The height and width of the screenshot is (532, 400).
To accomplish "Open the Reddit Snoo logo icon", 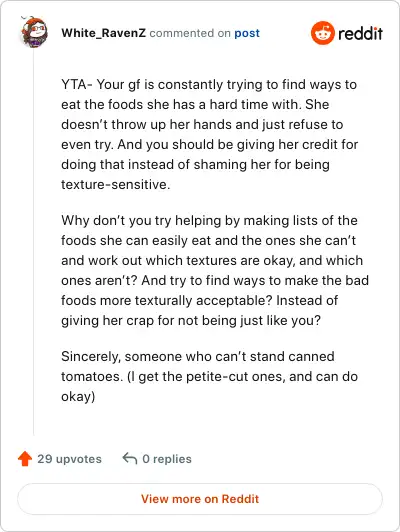I will [323, 33].
